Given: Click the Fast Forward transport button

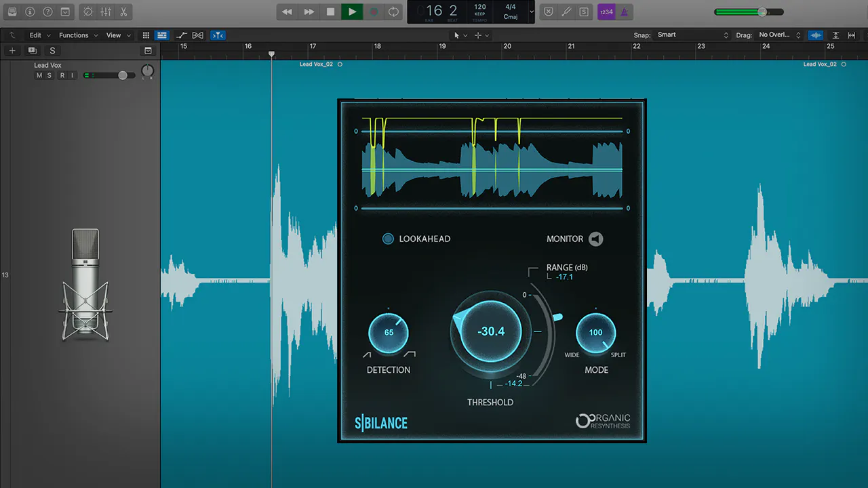Looking at the screenshot, I should click(x=309, y=12).
